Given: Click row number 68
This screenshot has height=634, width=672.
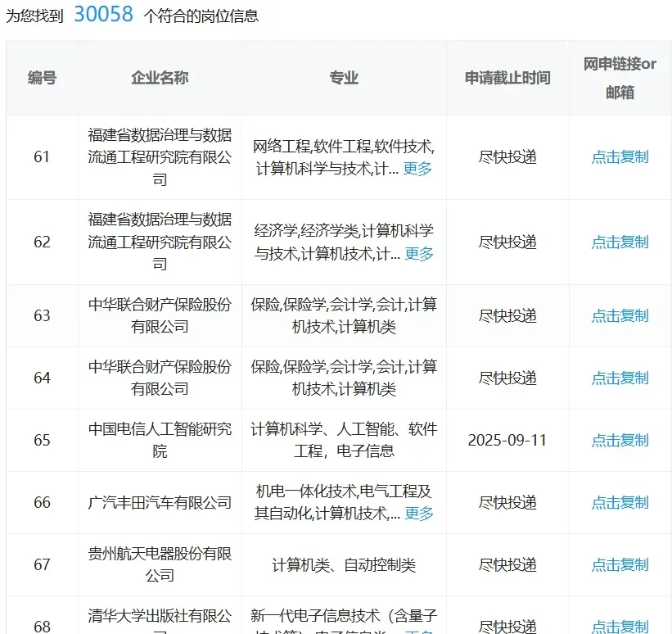Looking at the screenshot, I should [42, 627].
